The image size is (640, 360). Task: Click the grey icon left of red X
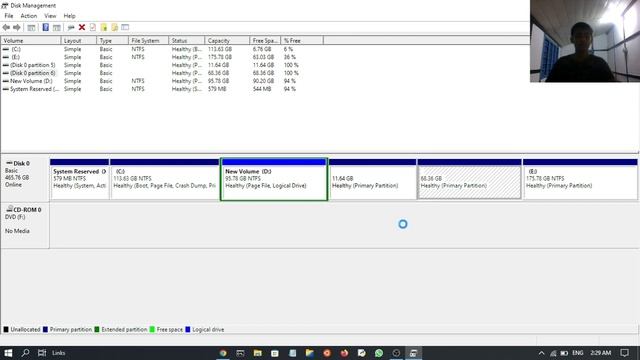(x=71, y=27)
